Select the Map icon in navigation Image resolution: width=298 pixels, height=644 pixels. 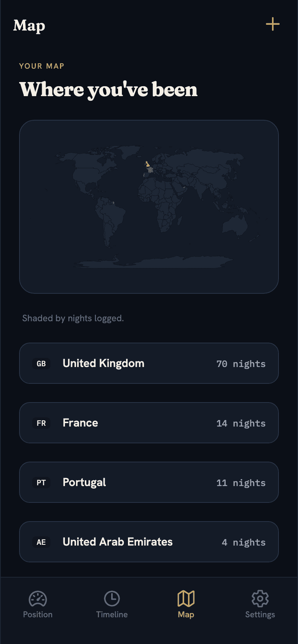[x=186, y=599]
